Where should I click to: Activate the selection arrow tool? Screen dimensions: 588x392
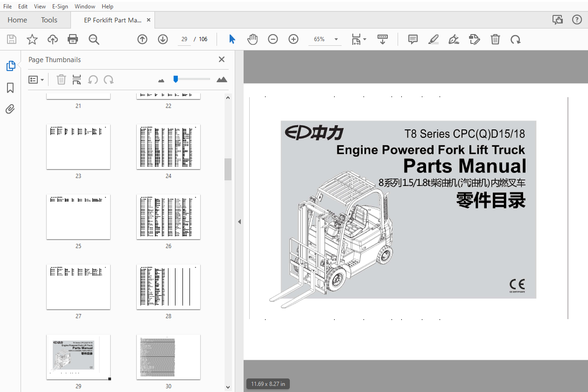pos(232,39)
